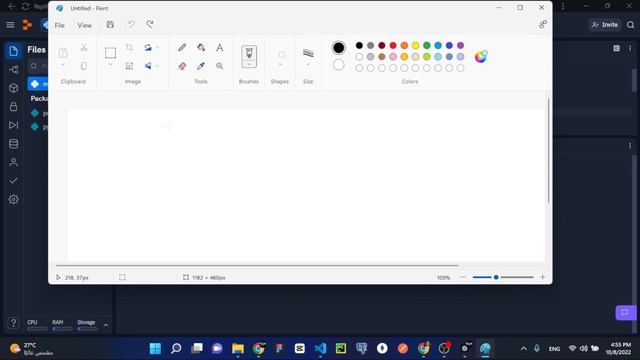Click the Copy icon in Clipboard group
The width and height of the screenshot is (640, 360).
click(84, 66)
